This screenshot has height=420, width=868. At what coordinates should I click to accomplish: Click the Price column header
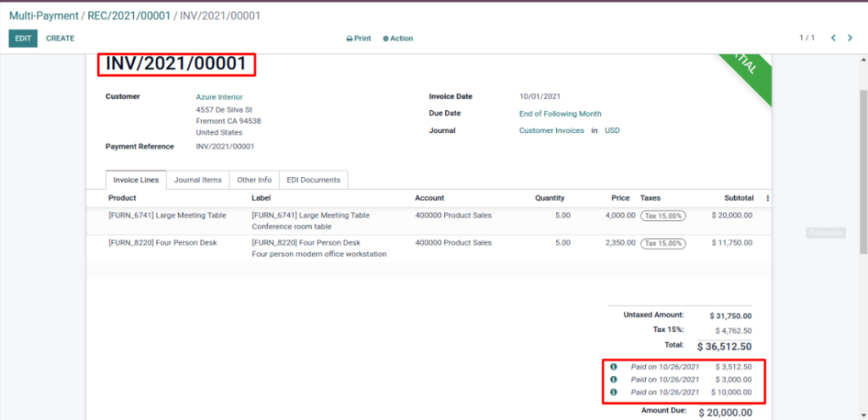click(620, 198)
